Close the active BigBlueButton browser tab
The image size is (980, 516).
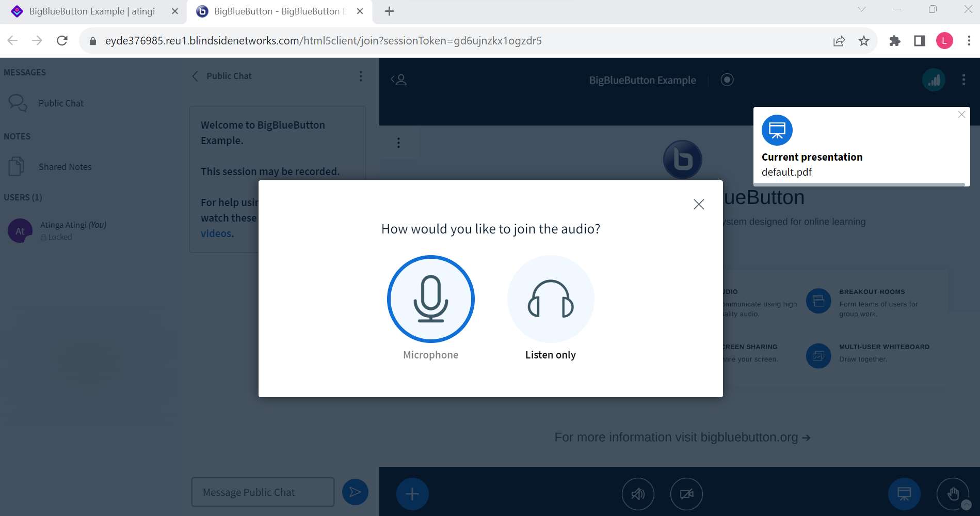pyautogui.click(x=360, y=11)
